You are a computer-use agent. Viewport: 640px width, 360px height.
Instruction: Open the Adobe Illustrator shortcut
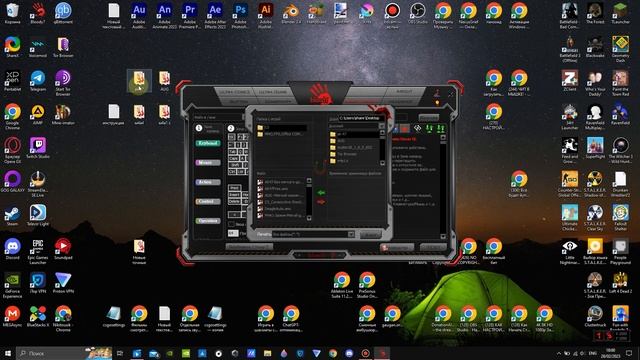[266, 16]
